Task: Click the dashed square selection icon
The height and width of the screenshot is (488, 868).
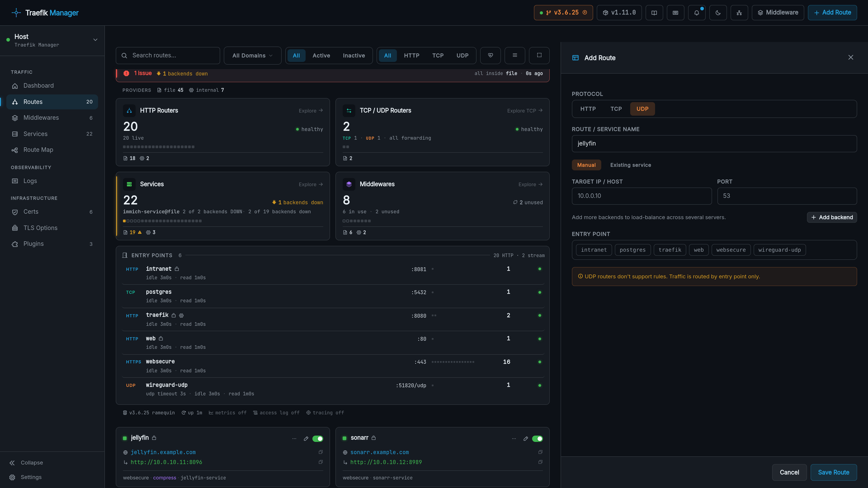Action: coord(539,55)
